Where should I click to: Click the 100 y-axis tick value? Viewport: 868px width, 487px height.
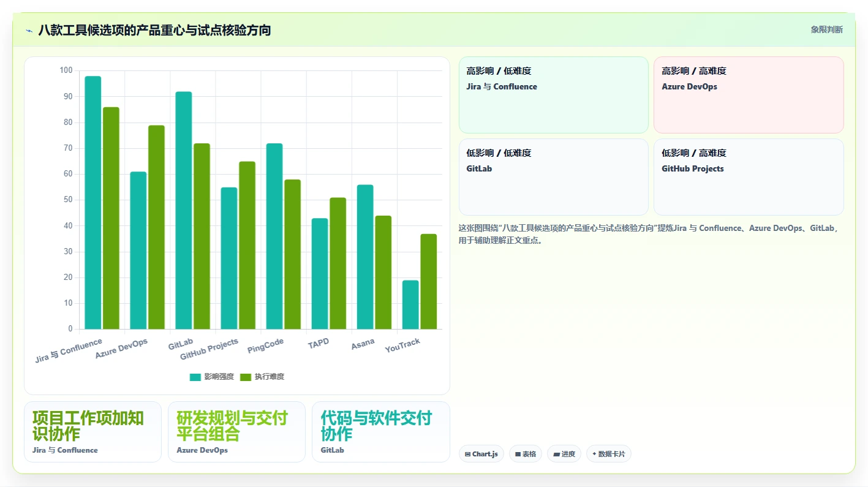click(x=66, y=70)
